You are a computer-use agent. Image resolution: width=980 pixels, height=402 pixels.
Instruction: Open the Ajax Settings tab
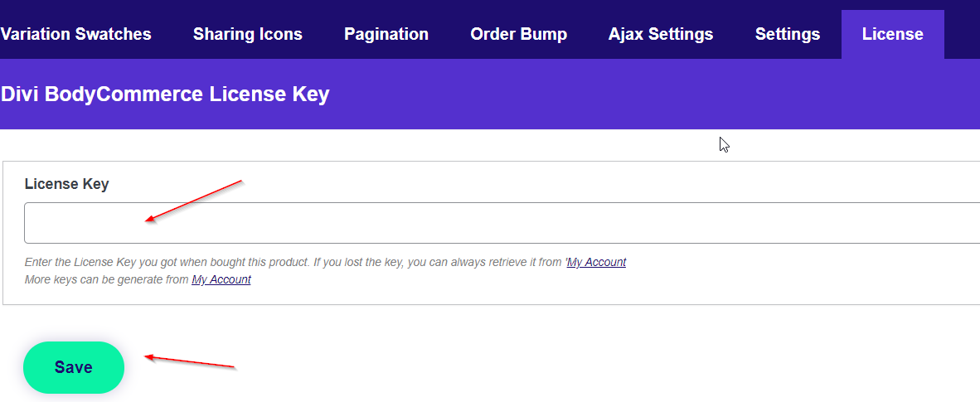(x=660, y=34)
